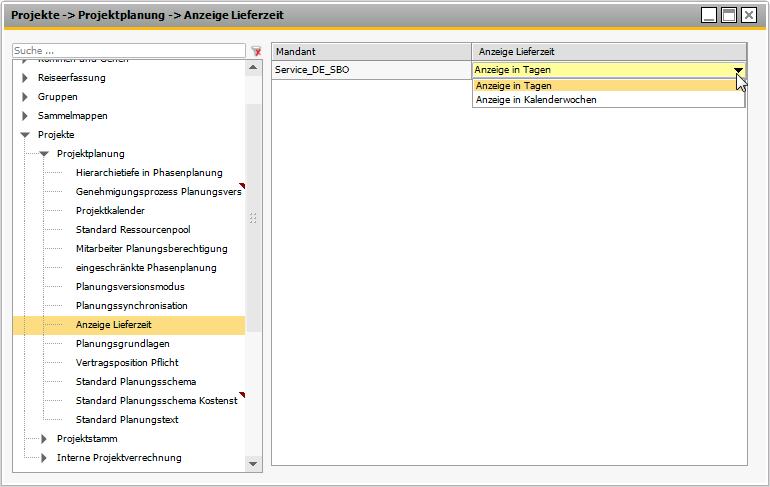The image size is (770, 487).
Task: Open Hierarchietiefe in Phasenplanung setting
Action: [x=149, y=173]
